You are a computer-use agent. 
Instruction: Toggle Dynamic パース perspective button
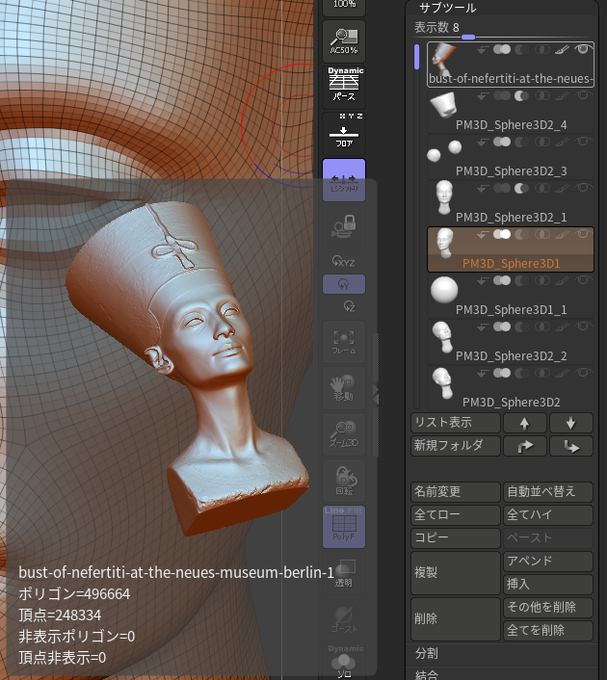pos(344,87)
